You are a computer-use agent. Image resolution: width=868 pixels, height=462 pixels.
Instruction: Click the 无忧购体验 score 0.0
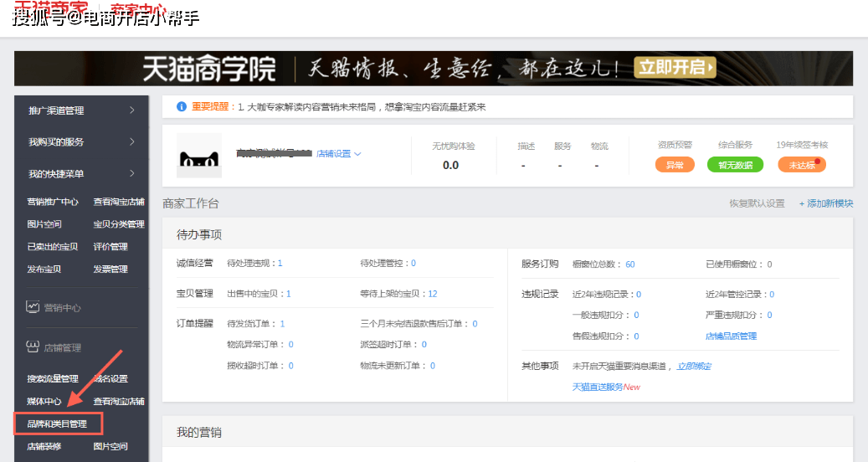point(450,166)
